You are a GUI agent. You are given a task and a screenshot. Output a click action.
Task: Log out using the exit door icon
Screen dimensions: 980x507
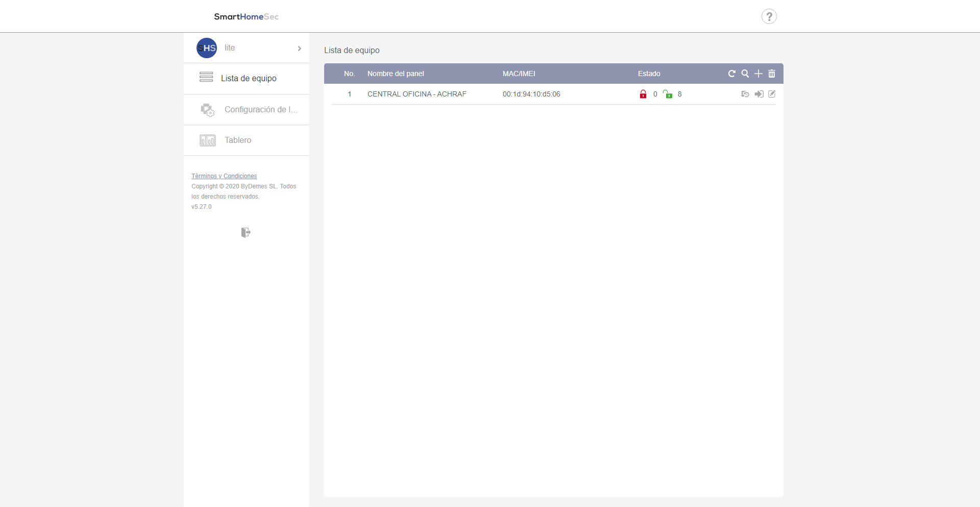tap(246, 232)
